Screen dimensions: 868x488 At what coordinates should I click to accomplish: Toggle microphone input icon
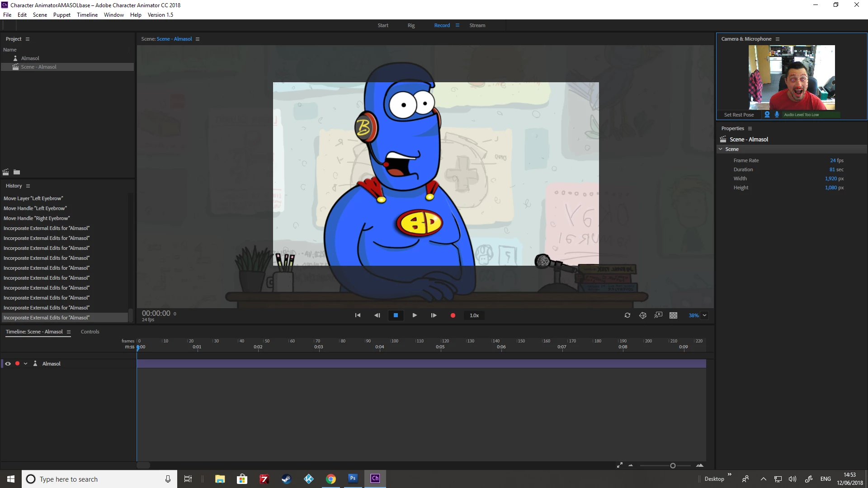777,115
